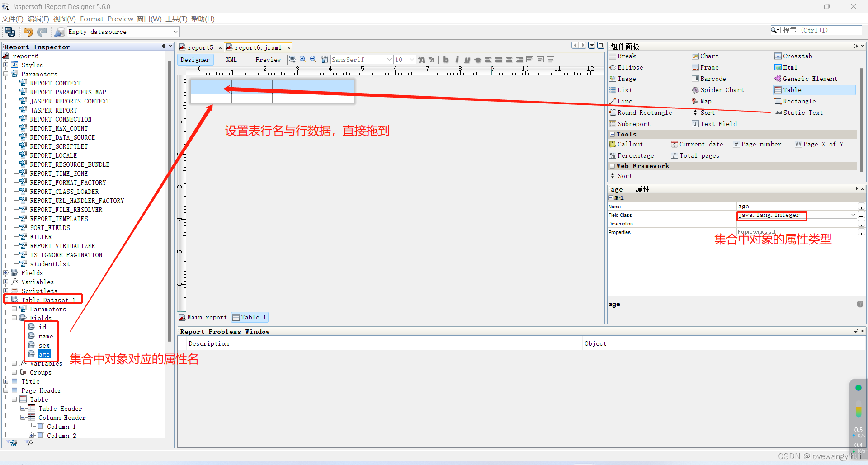Screen dimensions: 868x465
Task: Select the Page number tool
Action: pyautogui.click(x=757, y=144)
